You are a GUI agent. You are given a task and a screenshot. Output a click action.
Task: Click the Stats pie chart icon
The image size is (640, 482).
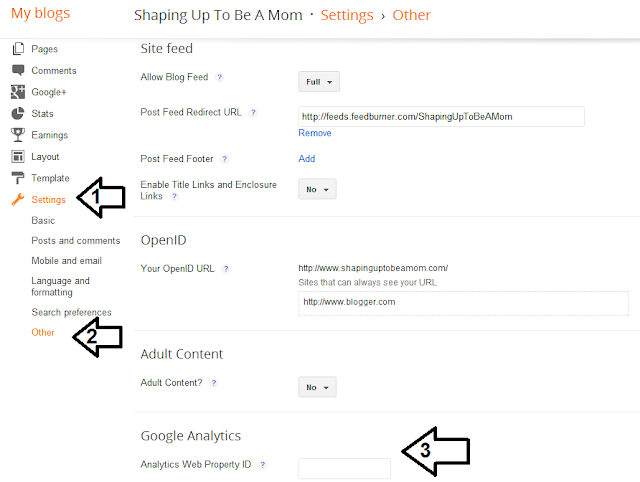pos(18,114)
